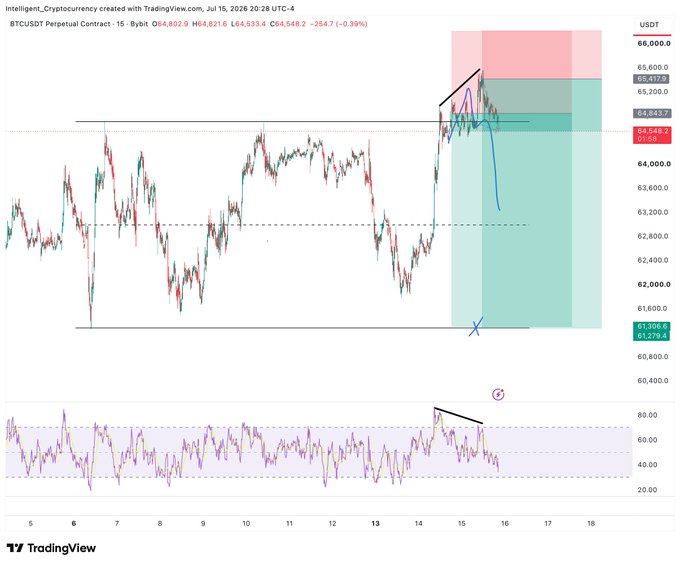Click the green price label 61,279.4
680x565 pixels.
652,336
